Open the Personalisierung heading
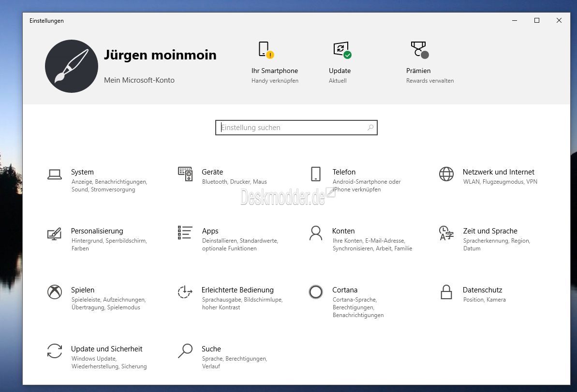This screenshot has width=577, height=392. [97, 231]
